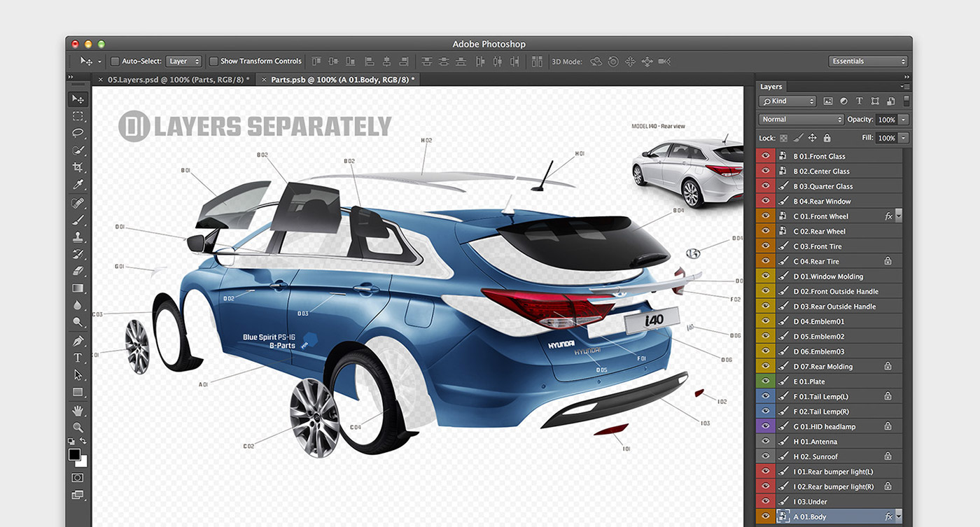The image size is (980, 527).
Task: Select the Eyedropper tool
Action: click(x=78, y=185)
